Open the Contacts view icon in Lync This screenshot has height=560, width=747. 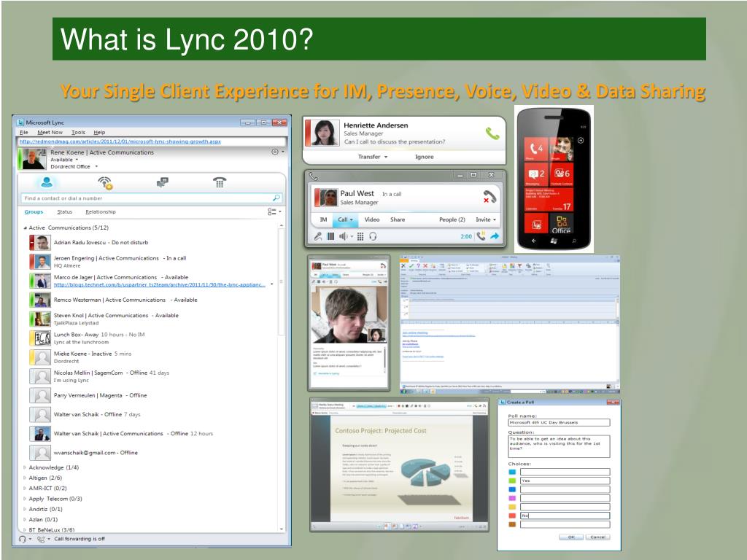click(47, 182)
